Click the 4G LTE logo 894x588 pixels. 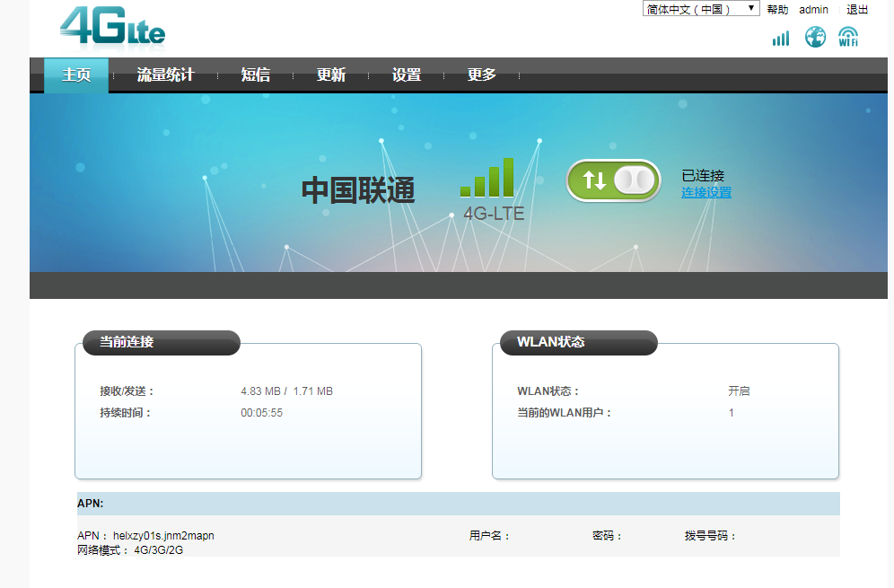coord(113,26)
